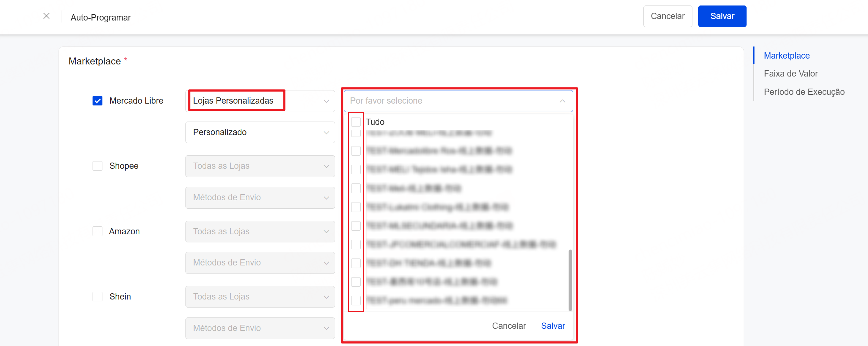This screenshot has width=868, height=346.
Task: Open Shopee's Todas as Lojas dropdown
Action: click(260, 166)
